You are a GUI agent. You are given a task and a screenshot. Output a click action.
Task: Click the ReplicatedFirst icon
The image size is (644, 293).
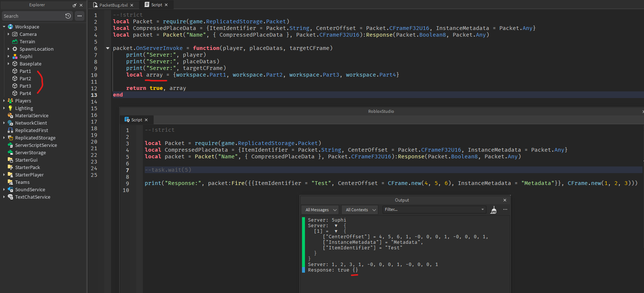pyautogui.click(x=10, y=130)
